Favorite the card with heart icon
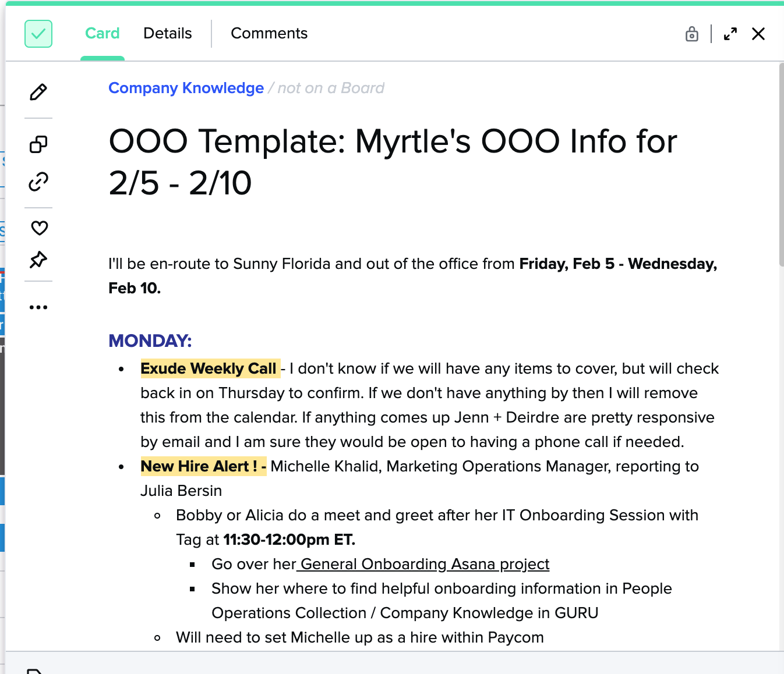This screenshot has height=674, width=784. (x=39, y=228)
